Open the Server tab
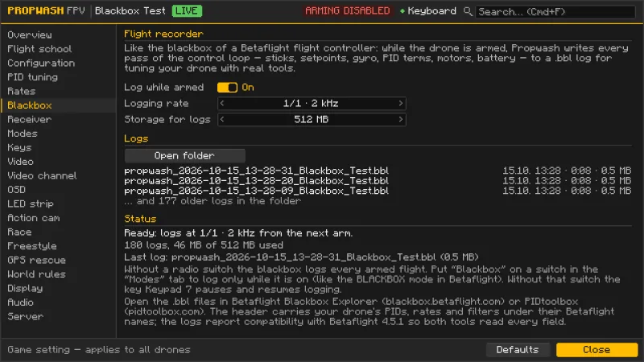This screenshot has width=644, height=362. [x=58, y=316]
